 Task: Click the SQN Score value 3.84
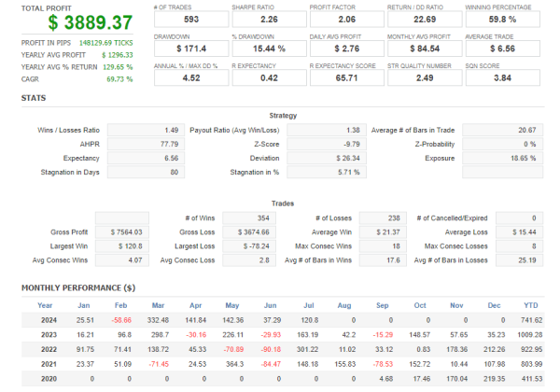[502, 77]
